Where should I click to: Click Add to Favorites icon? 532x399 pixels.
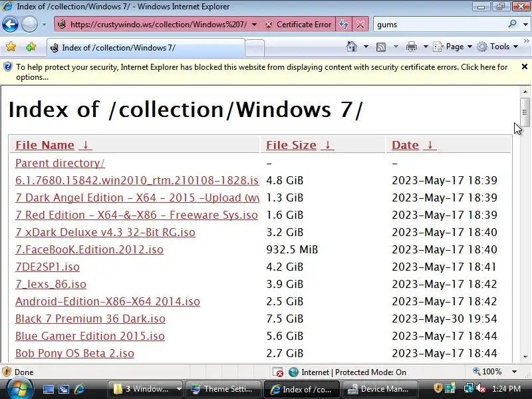click(31, 47)
